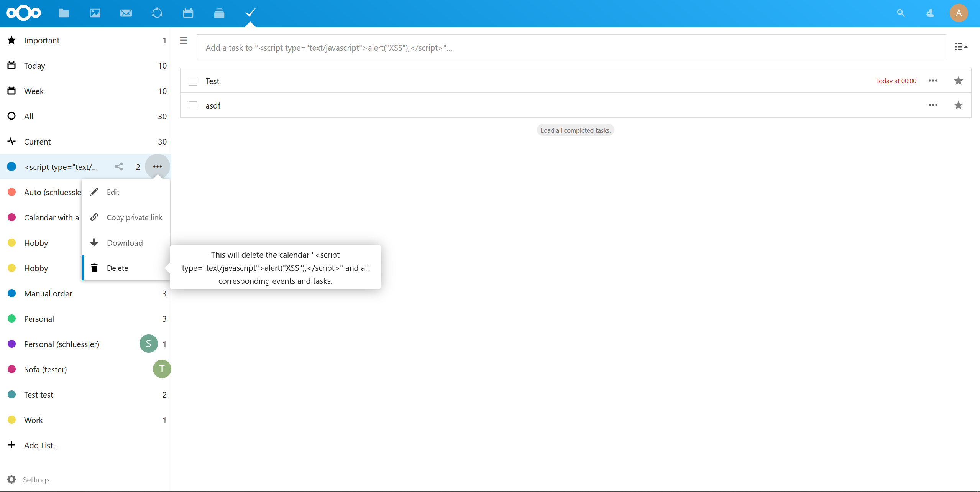The width and height of the screenshot is (980, 492).
Task: Open three-dot menu for Test task
Action: click(x=933, y=81)
